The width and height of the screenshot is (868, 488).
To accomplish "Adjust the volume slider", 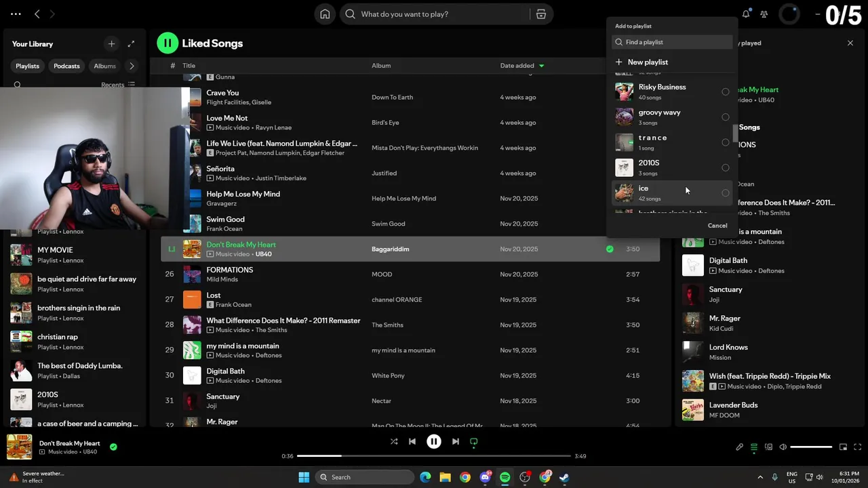I will click(x=811, y=447).
